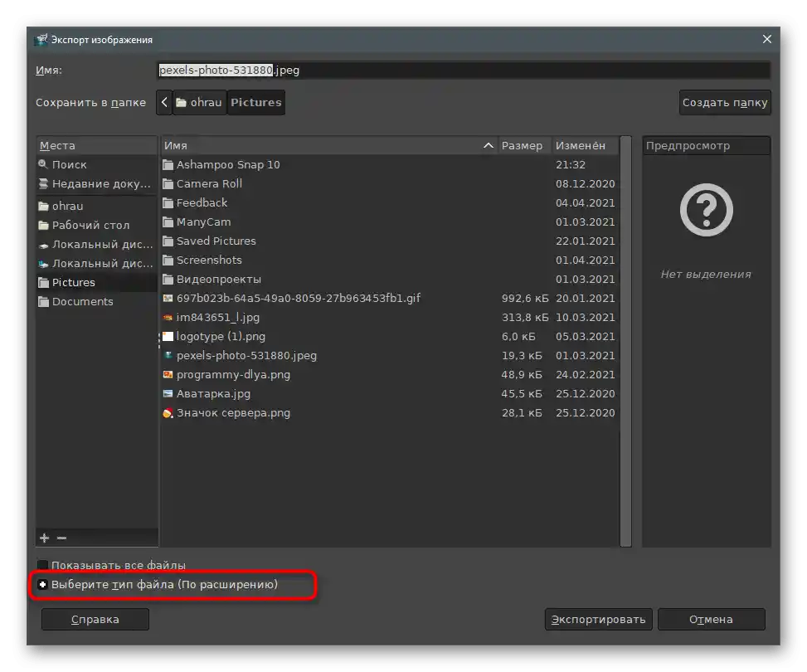Image resolution: width=807 pixels, height=672 pixels.
Task: Click the first Локальный диск drive icon
Action: pos(43,246)
